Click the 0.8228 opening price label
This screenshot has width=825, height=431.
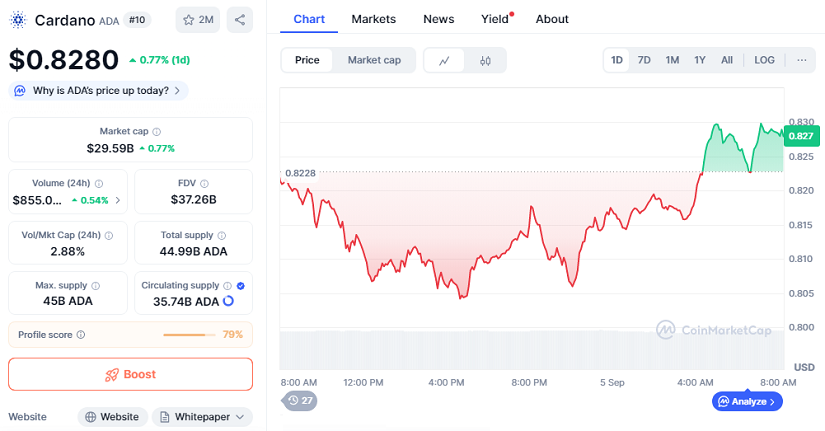300,173
